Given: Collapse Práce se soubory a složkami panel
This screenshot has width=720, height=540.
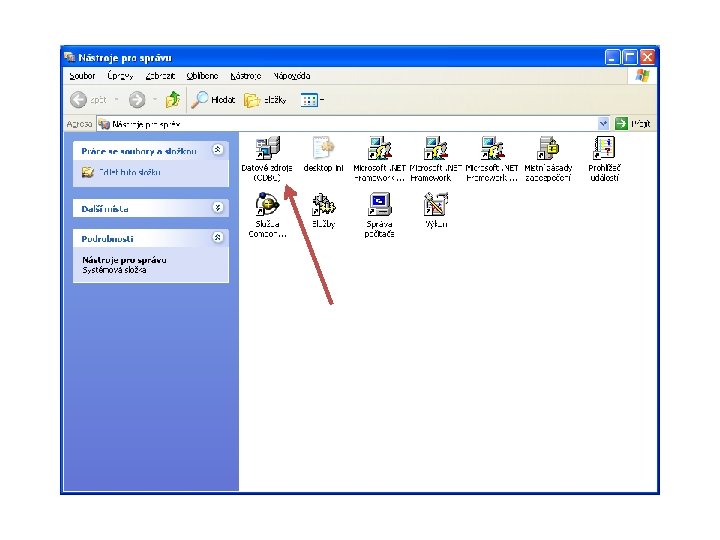Looking at the screenshot, I should 218,150.
